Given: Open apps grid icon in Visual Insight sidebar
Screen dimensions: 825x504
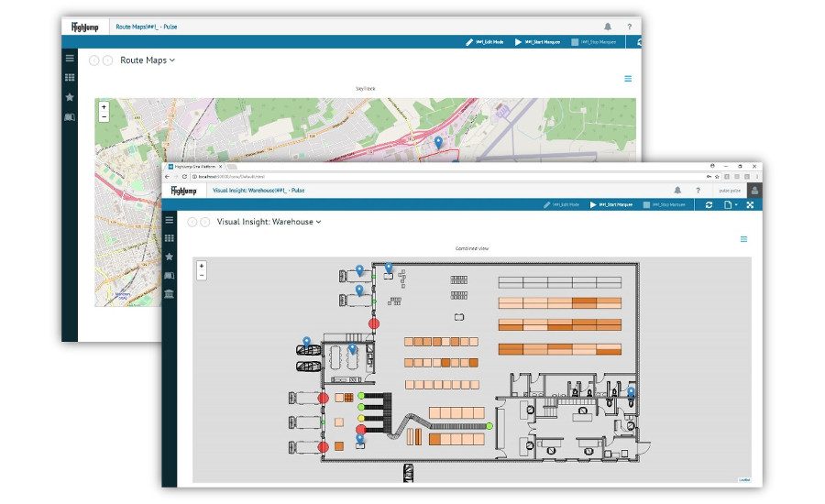Looking at the screenshot, I should (x=169, y=238).
